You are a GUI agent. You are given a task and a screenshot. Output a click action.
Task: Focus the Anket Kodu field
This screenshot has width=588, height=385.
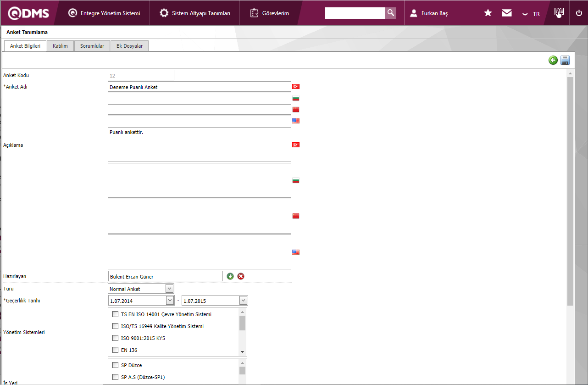pos(141,75)
